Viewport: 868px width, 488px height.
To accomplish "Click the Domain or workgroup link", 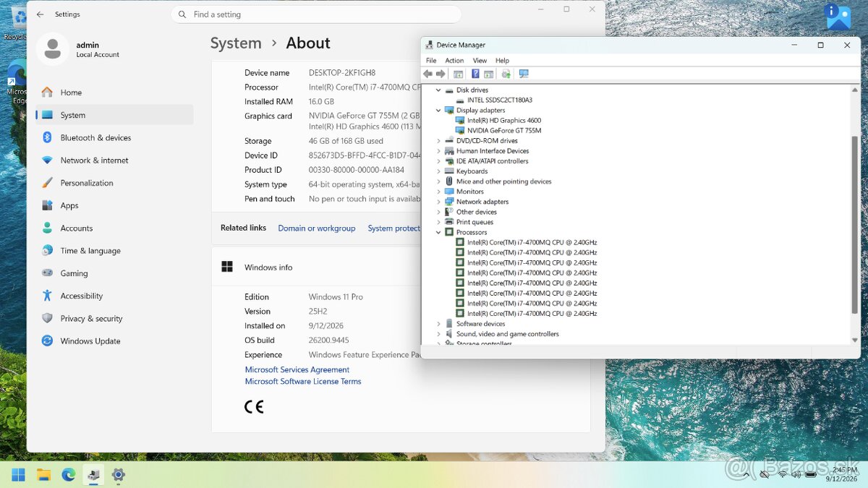I will [317, 228].
